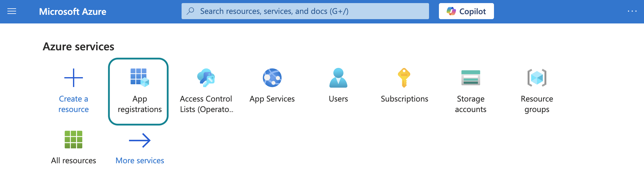Open the All resources green grid icon
The image size is (644, 187).
74,139
